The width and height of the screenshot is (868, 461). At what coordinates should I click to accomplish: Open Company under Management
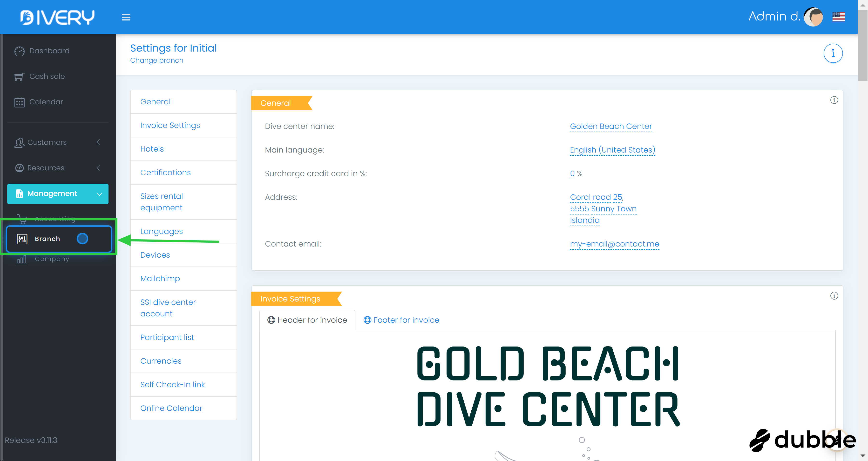click(x=52, y=259)
